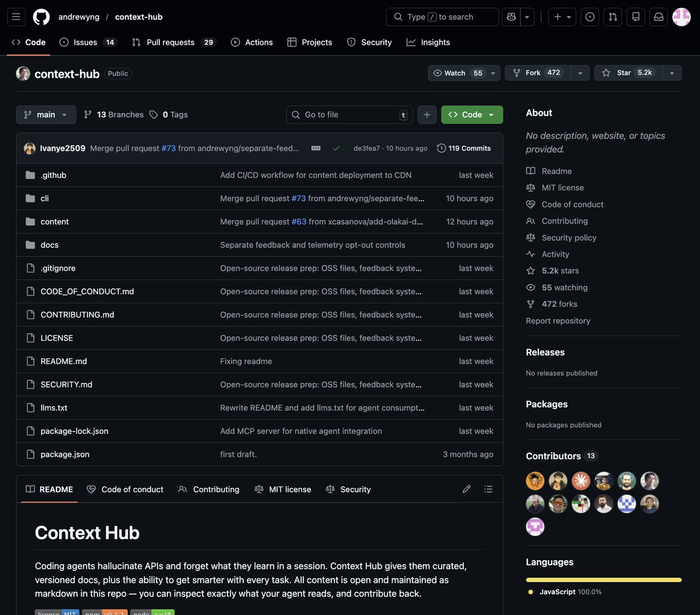700x615 pixels.
Task: Open the content folder
Action: tap(54, 222)
